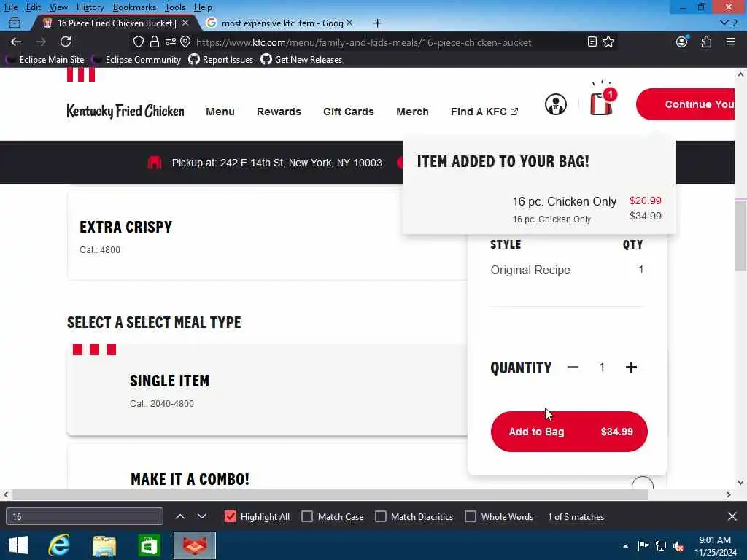Open the KFC Menu nav link
747x560 pixels.
click(x=220, y=112)
